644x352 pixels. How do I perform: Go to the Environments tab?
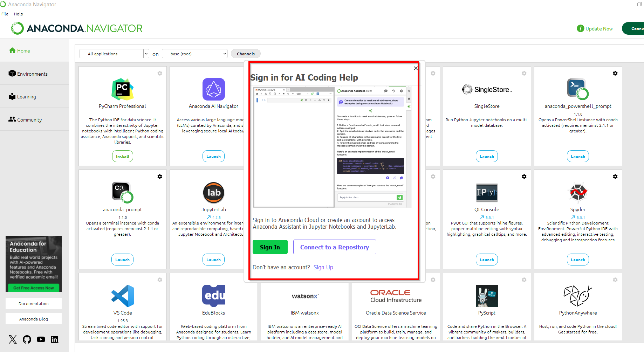pos(32,74)
